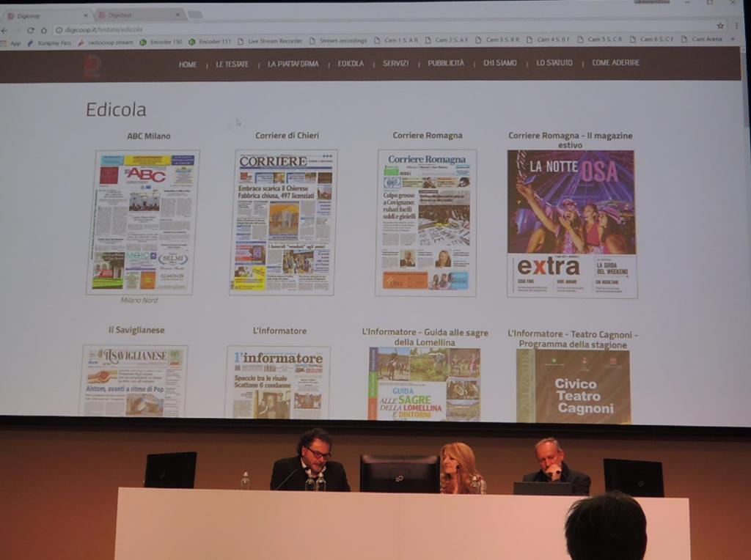Open Live Stream Recorder bookmark
This screenshot has width=751, height=560.
pyautogui.click(x=270, y=41)
